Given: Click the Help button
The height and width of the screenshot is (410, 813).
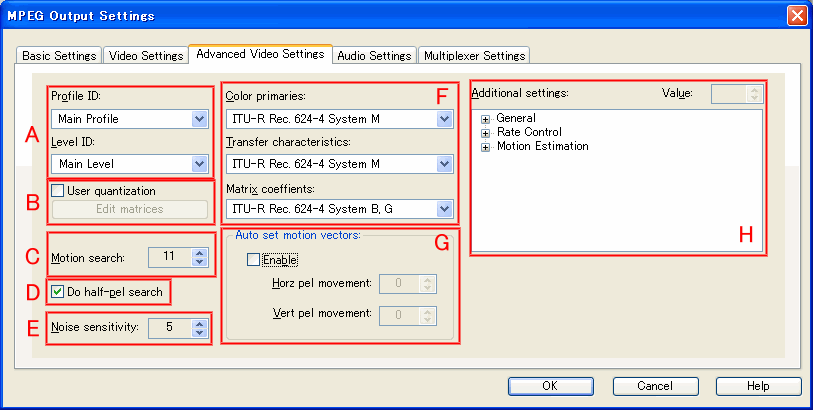Looking at the screenshot, I should point(757,386).
